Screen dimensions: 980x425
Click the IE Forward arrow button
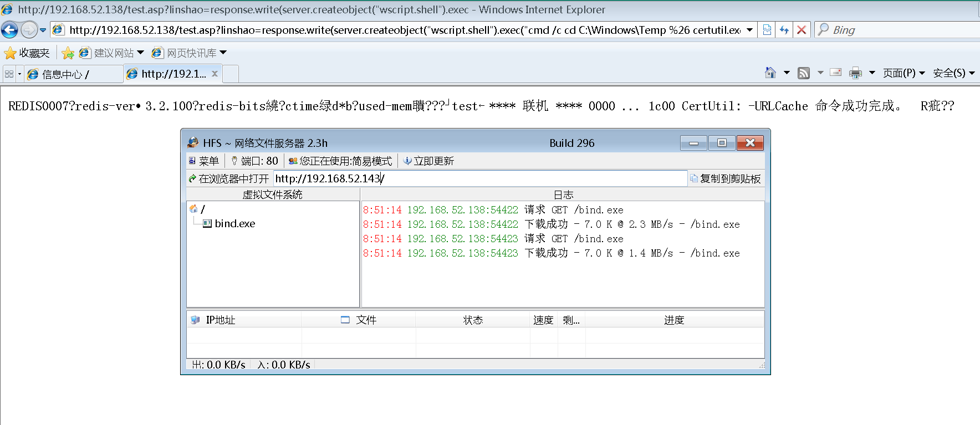point(29,30)
